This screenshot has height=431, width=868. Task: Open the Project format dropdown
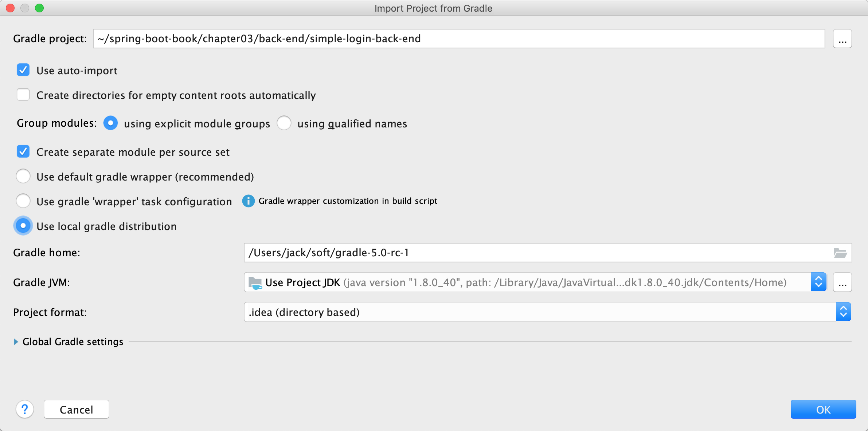tap(843, 312)
